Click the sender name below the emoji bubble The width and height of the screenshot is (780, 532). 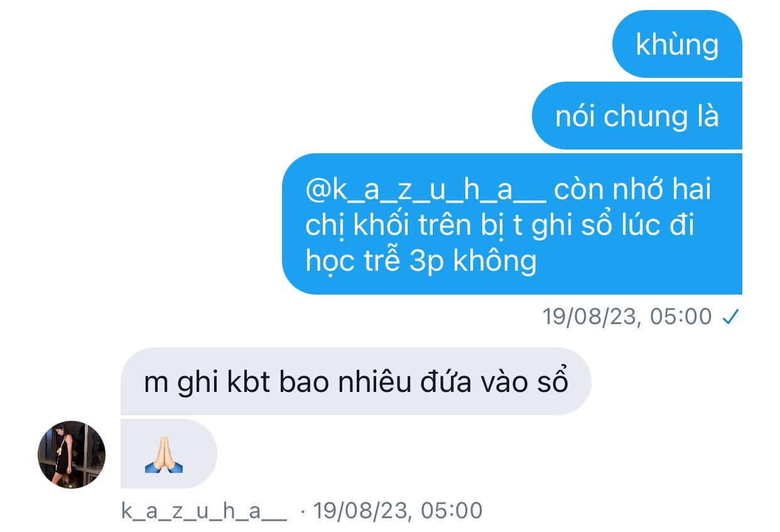pyautogui.click(x=204, y=511)
